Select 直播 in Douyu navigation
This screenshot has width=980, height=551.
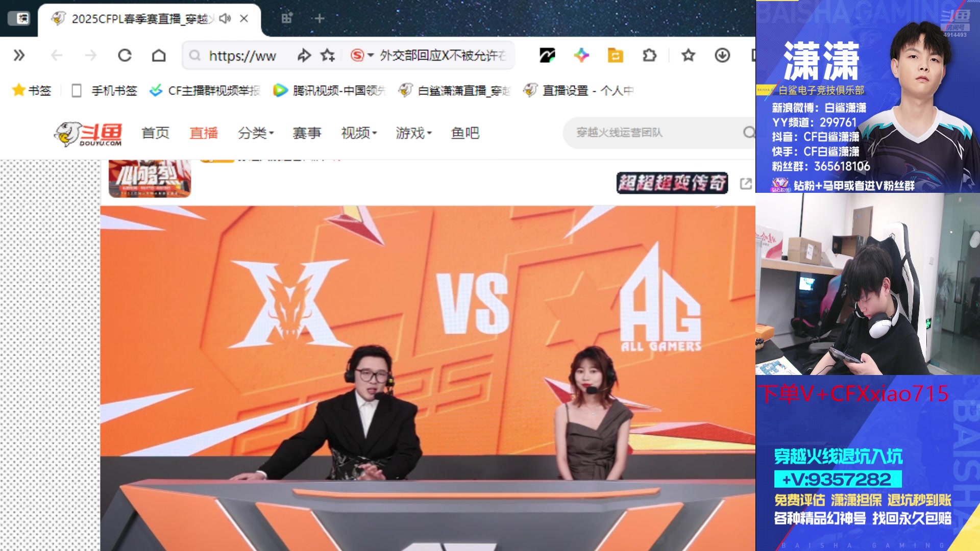[x=204, y=133]
